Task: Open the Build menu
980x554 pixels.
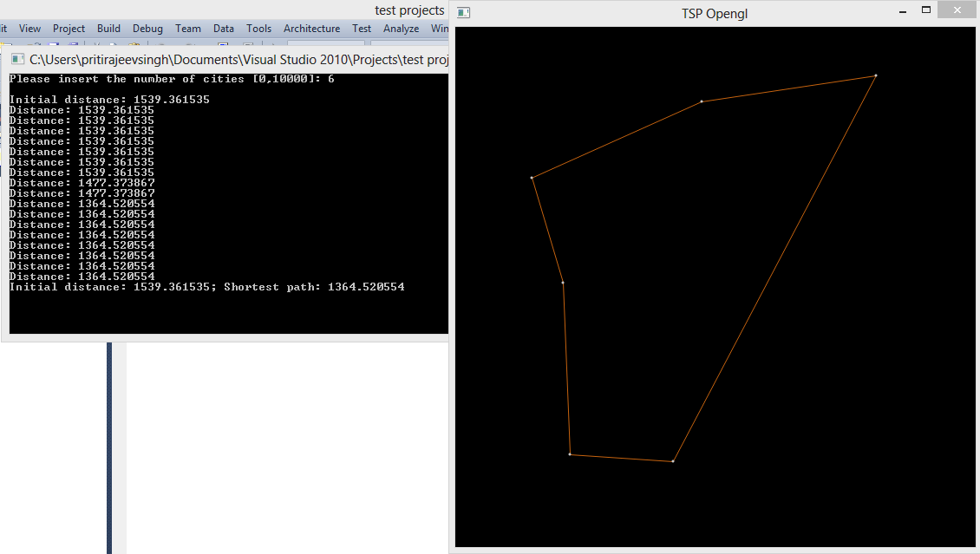Action: 108,29
